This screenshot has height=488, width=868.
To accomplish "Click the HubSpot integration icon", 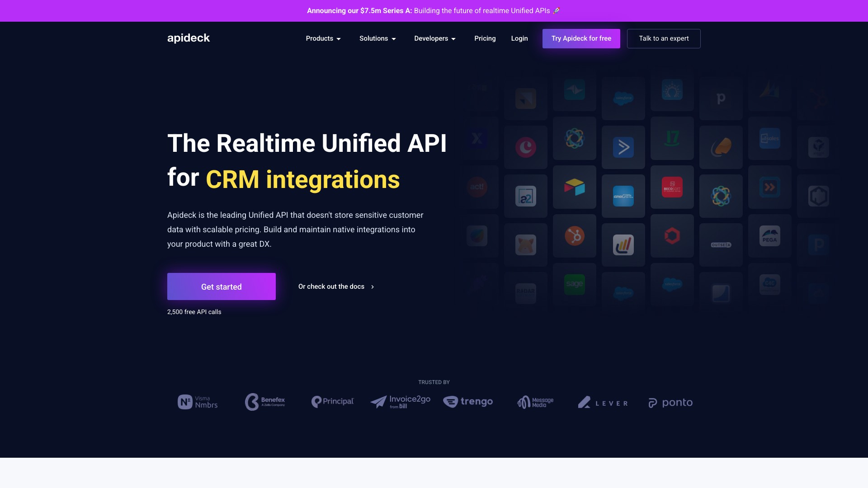I will point(574,236).
